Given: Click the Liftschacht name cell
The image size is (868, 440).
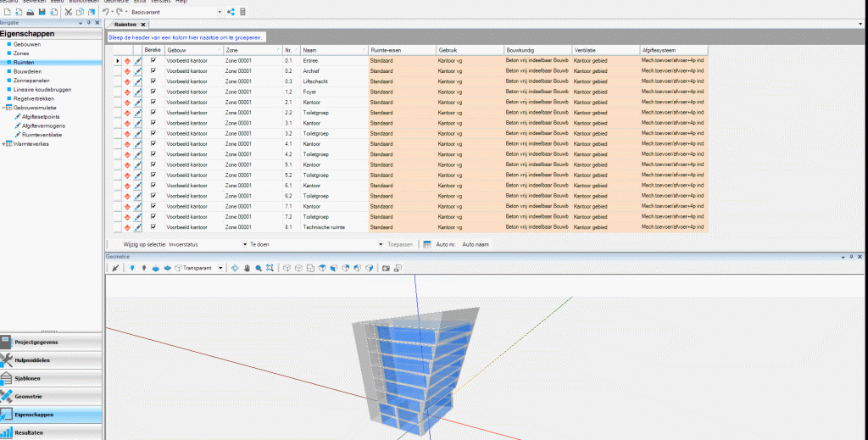Looking at the screenshot, I should point(334,81).
